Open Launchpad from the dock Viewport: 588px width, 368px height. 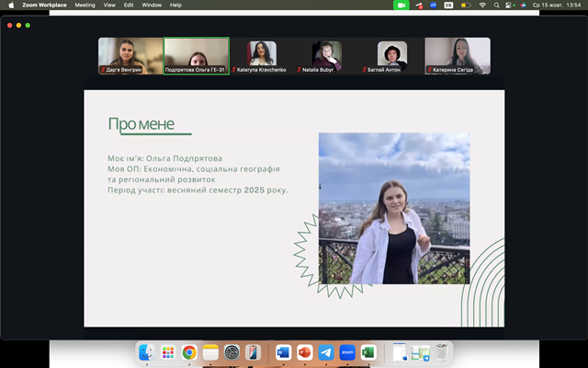168,352
